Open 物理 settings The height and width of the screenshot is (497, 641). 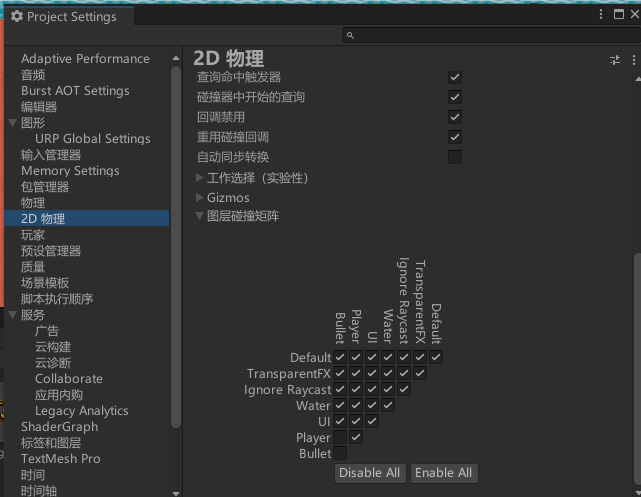tap(33, 203)
